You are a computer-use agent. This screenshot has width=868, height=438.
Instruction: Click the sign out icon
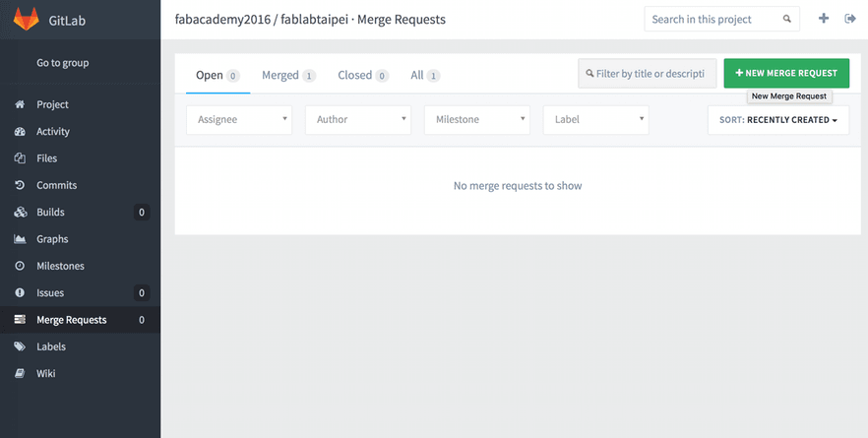[850, 19]
